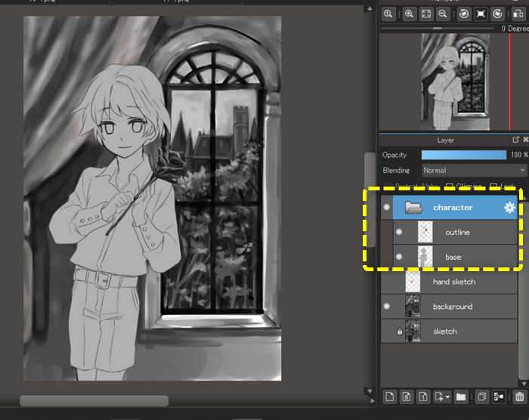Click the hand sketch layer thumbnail

pyautogui.click(x=413, y=282)
